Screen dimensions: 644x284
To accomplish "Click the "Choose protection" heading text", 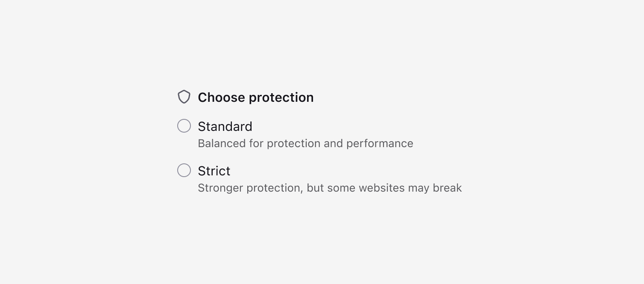I will pyautogui.click(x=255, y=98).
